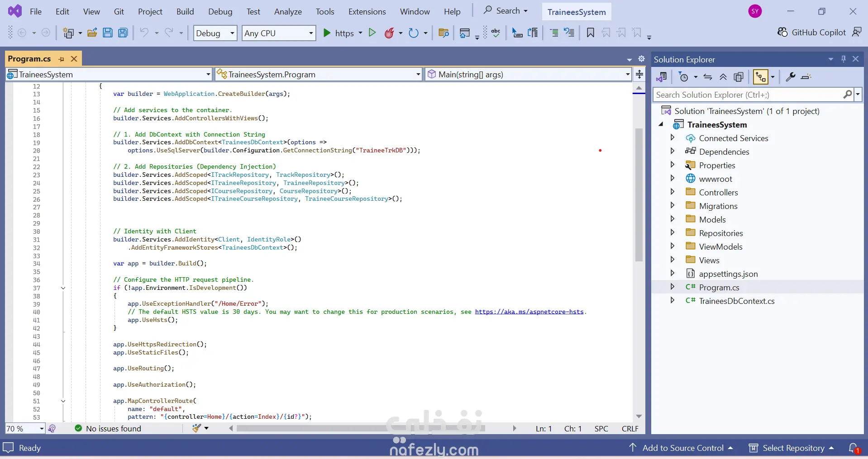Click the Hot Reload flame icon
Image resolution: width=868 pixels, height=459 pixels.
(x=389, y=33)
